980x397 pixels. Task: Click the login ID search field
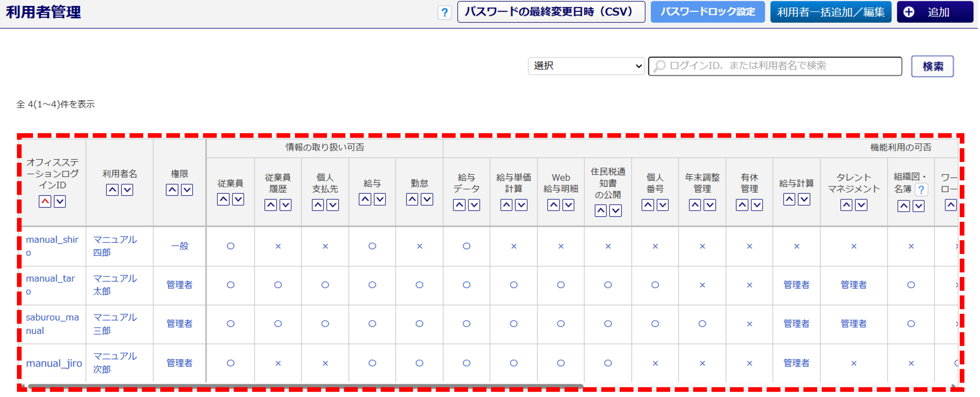click(x=775, y=66)
